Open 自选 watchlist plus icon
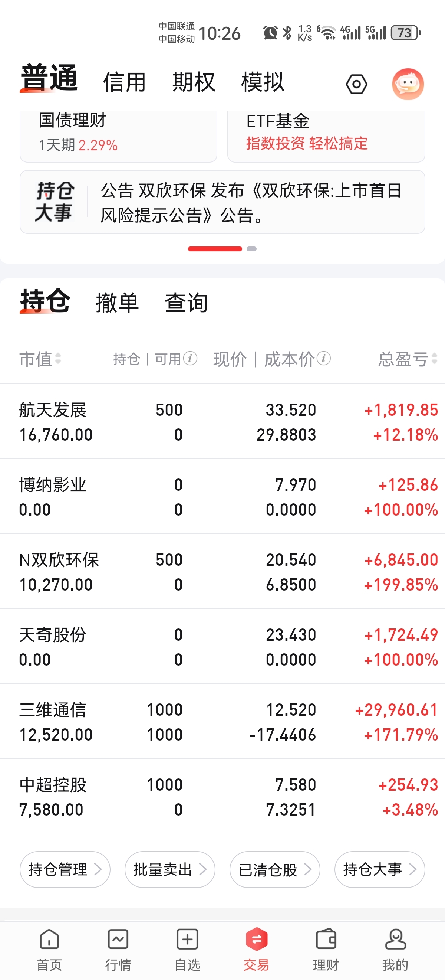The image size is (445, 980). [x=187, y=948]
